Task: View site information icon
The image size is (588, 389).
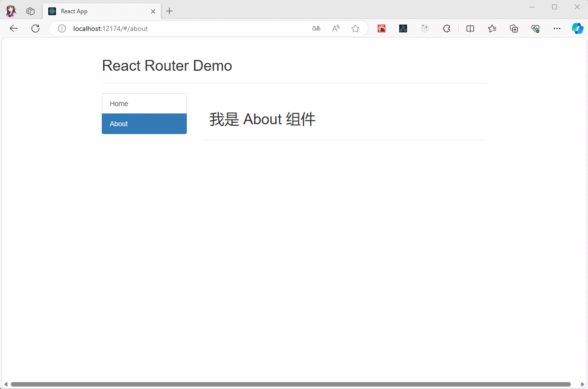Action: 62,28
